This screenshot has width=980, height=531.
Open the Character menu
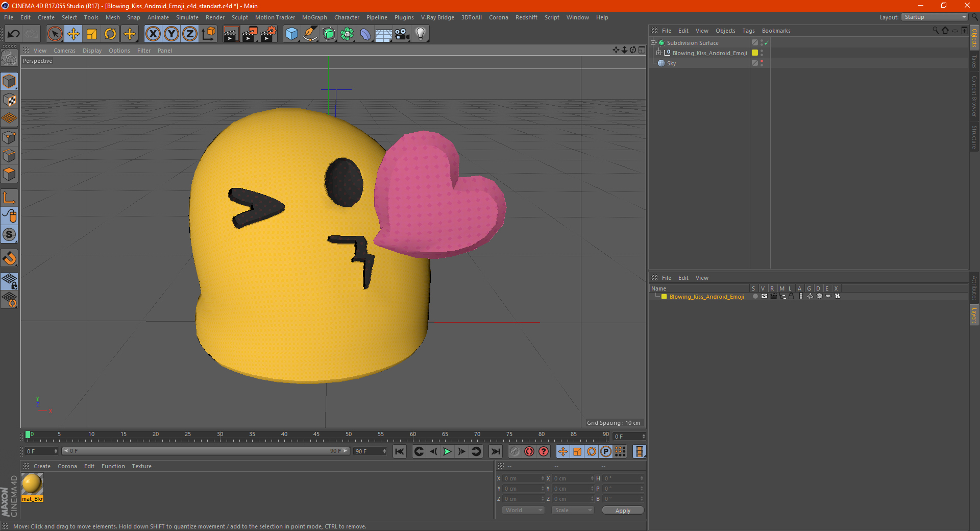(347, 17)
